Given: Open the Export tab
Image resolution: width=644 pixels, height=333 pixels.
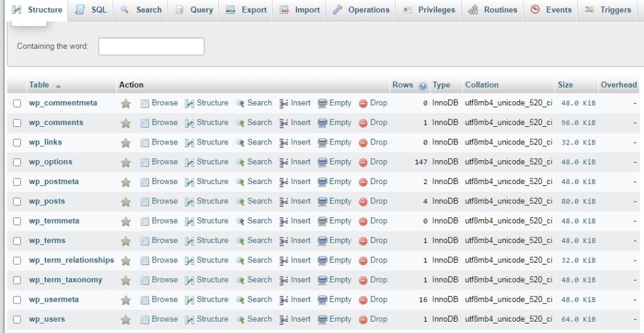Looking at the screenshot, I should point(246,10).
